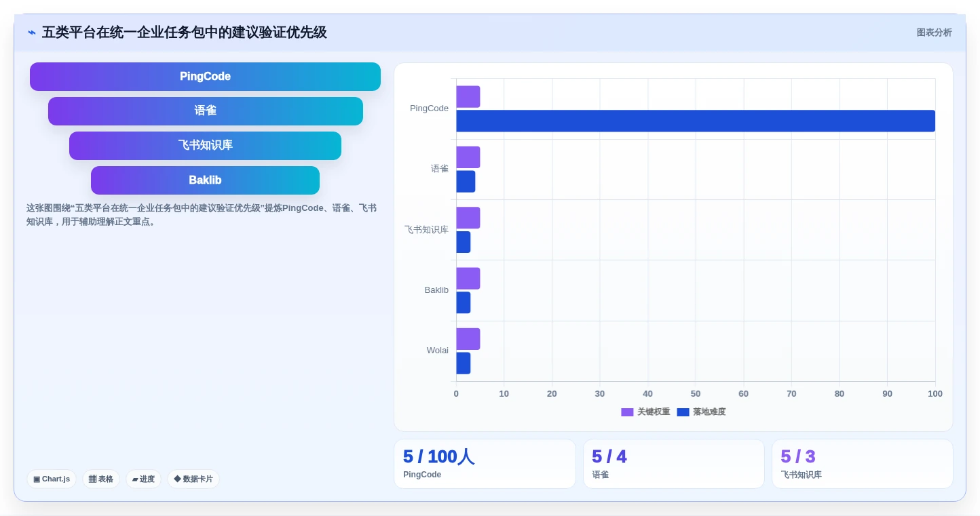Click the PingCode 关键权重 purple bar
Viewport: 980px width, 516px height.
pos(468,97)
